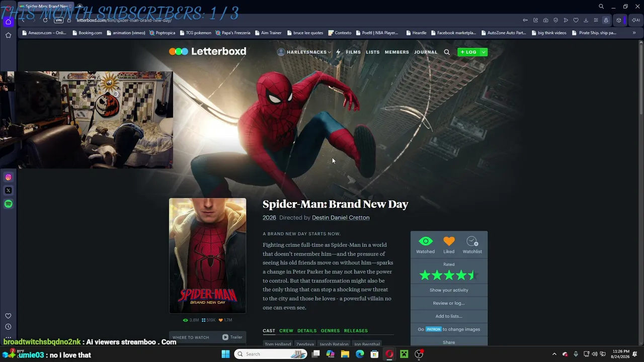This screenshot has height=362, width=644.
Task: Open the Journal menu
Action: (x=426, y=52)
